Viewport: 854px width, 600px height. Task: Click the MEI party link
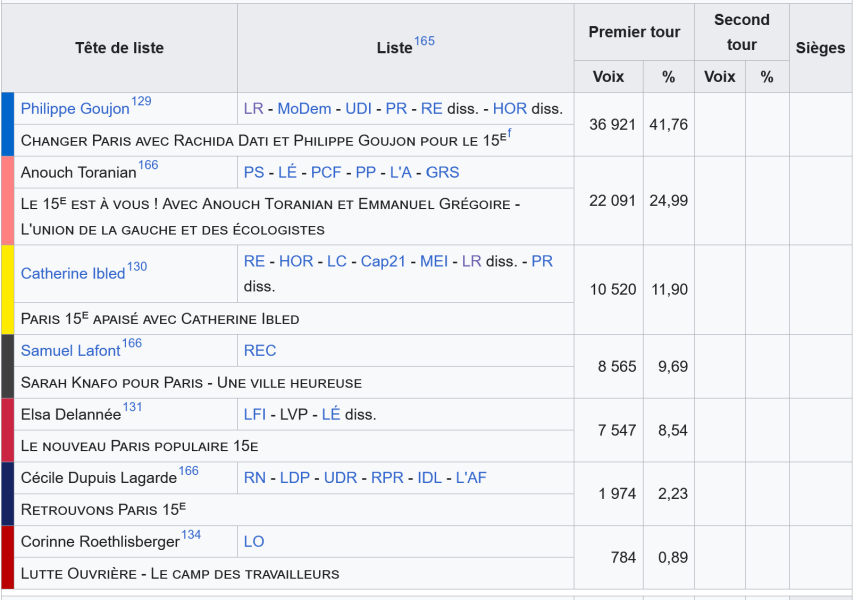tap(434, 261)
